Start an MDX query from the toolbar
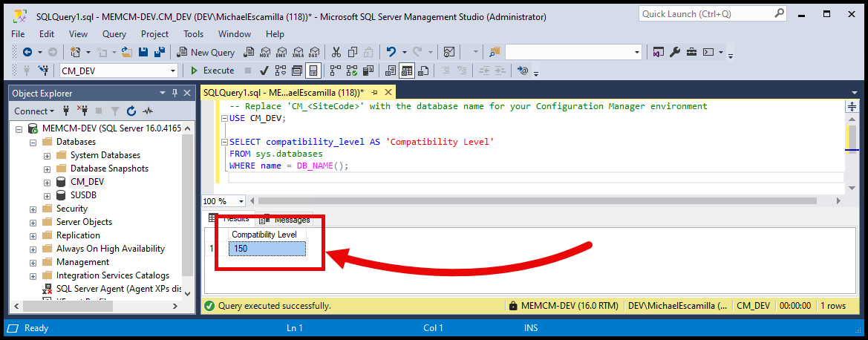The width and height of the screenshot is (868, 340). [x=265, y=52]
